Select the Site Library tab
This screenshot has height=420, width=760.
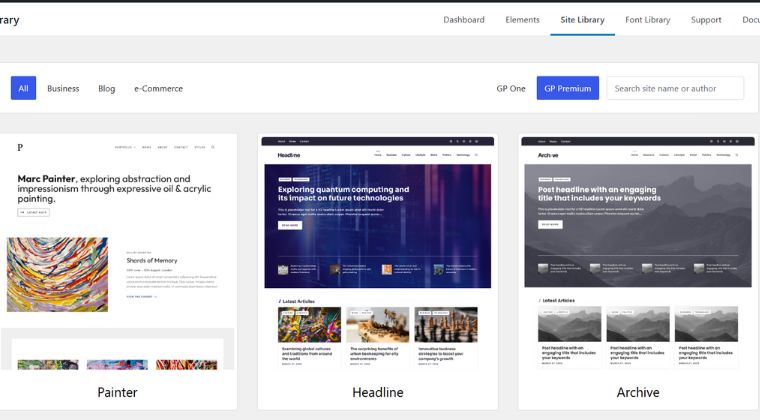[x=582, y=20]
